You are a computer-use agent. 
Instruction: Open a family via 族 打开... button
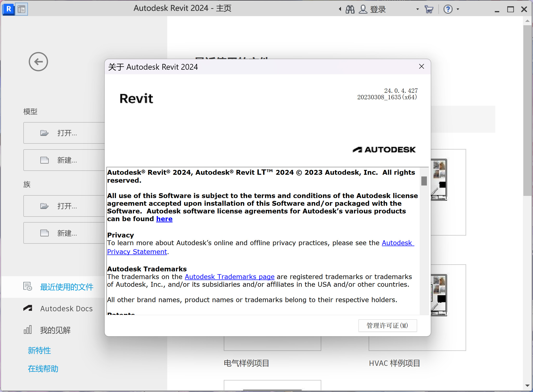64,206
